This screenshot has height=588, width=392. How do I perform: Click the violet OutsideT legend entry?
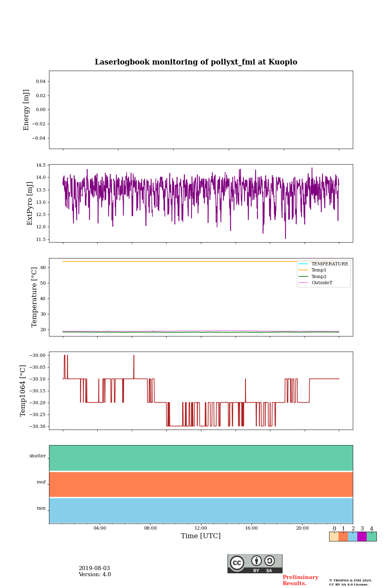pos(321,283)
